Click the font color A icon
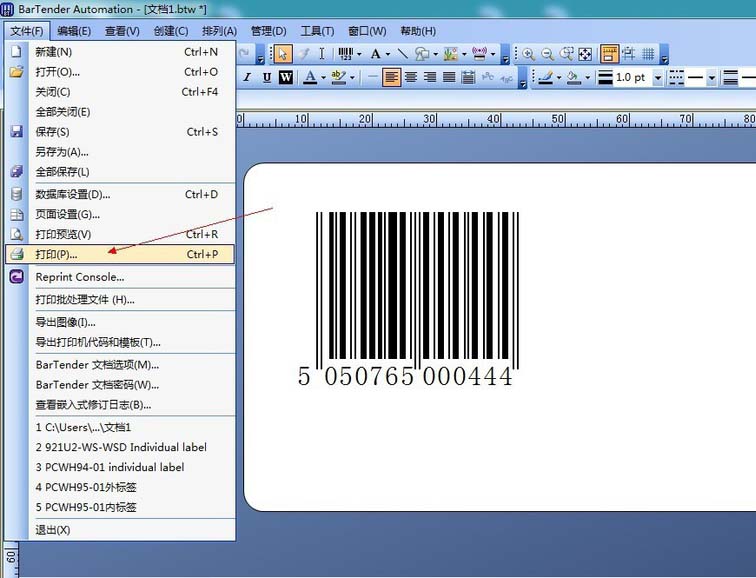The image size is (756, 578). coord(310,77)
